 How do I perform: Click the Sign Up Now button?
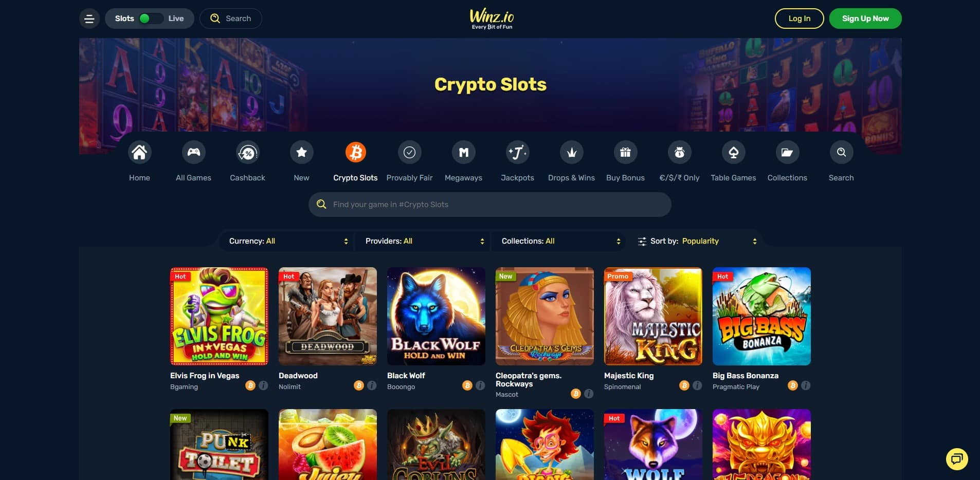coord(865,19)
